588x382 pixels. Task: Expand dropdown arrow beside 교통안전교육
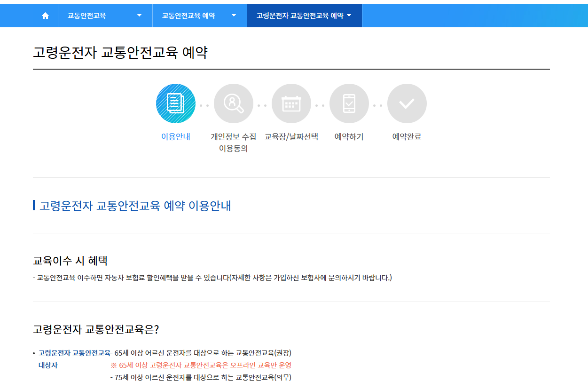tap(139, 16)
